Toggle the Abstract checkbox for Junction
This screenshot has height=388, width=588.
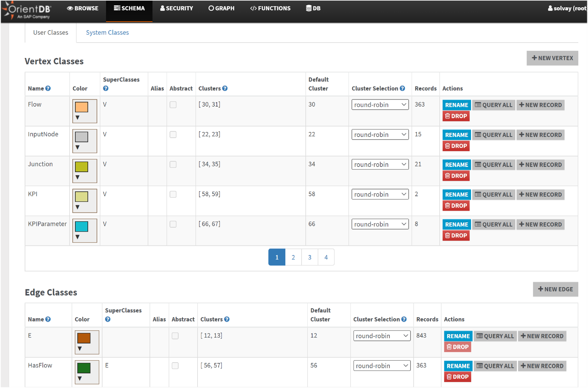click(x=173, y=165)
